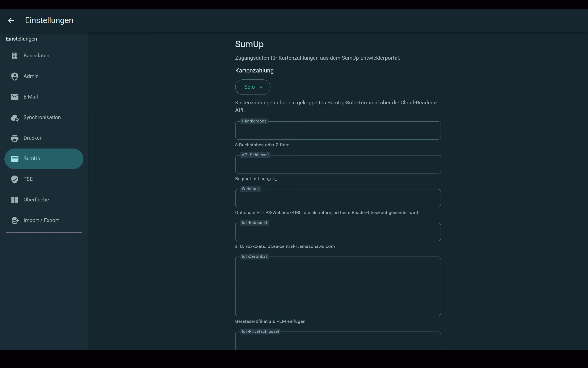
Task: Open the Solo card payment dropdown
Action: (253, 87)
